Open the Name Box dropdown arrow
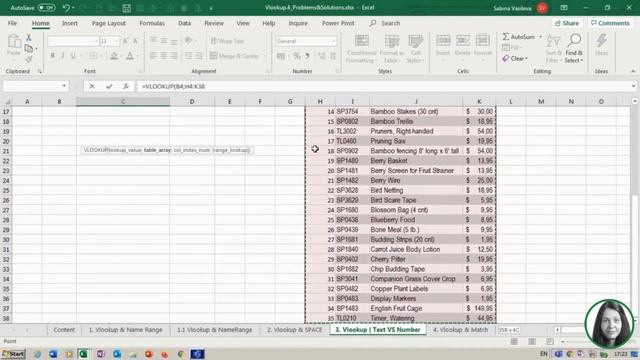 [64, 86]
